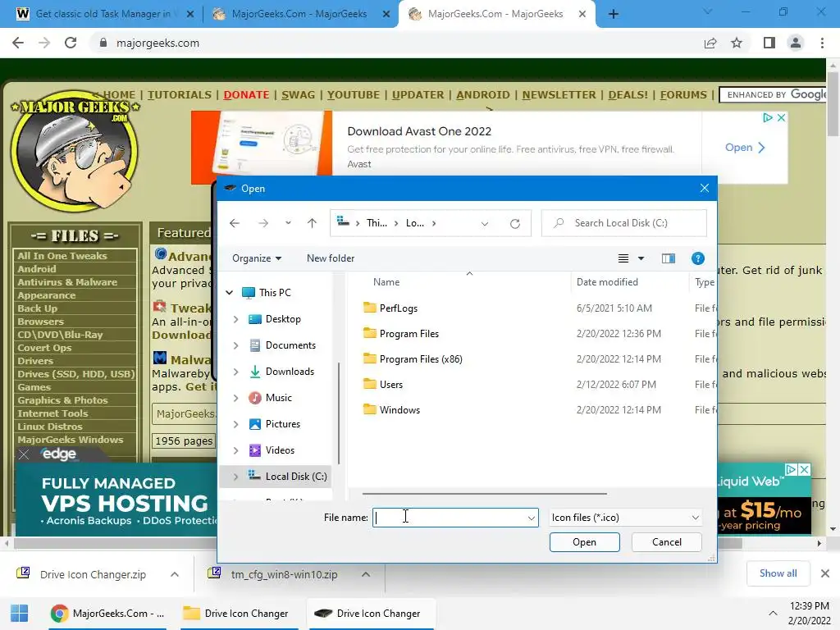This screenshot has height=630, width=840.
Task: Open the Drives (SSD, HDD, USB) category
Action: (x=75, y=374)
